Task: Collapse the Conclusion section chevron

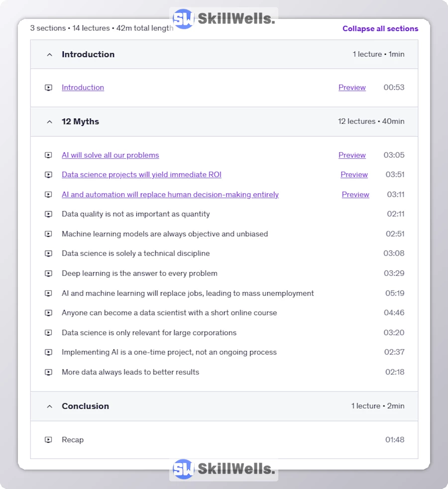Action: [49, 406]
